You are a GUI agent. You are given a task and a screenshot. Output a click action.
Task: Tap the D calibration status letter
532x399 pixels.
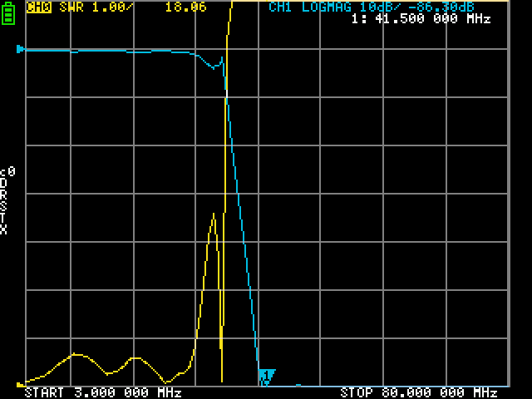(4, 185)
